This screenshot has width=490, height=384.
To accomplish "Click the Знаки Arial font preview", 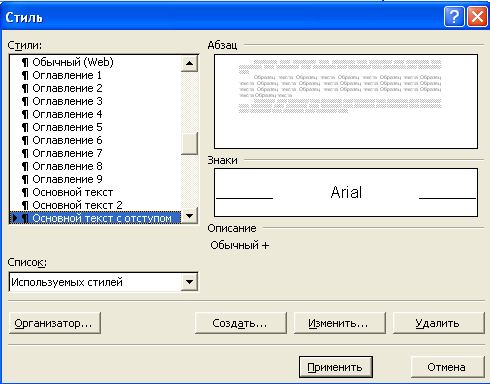I will click(346, 192).
